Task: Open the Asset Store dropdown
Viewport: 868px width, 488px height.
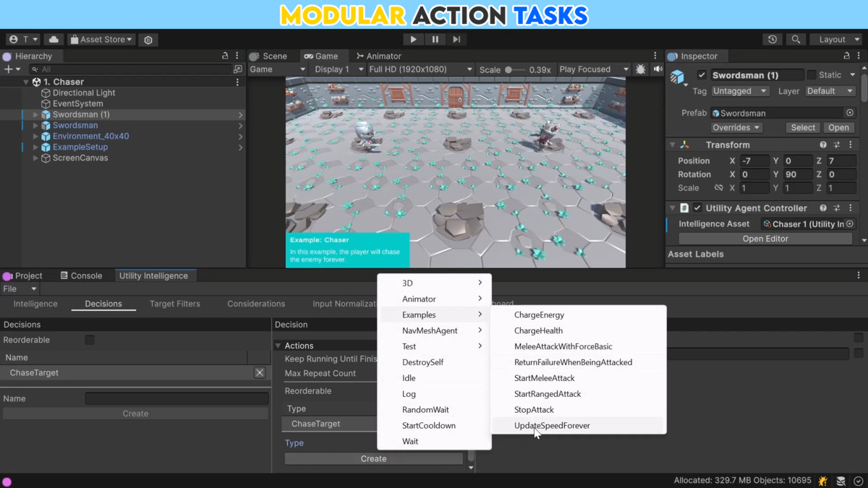Action: pos(101,40)
